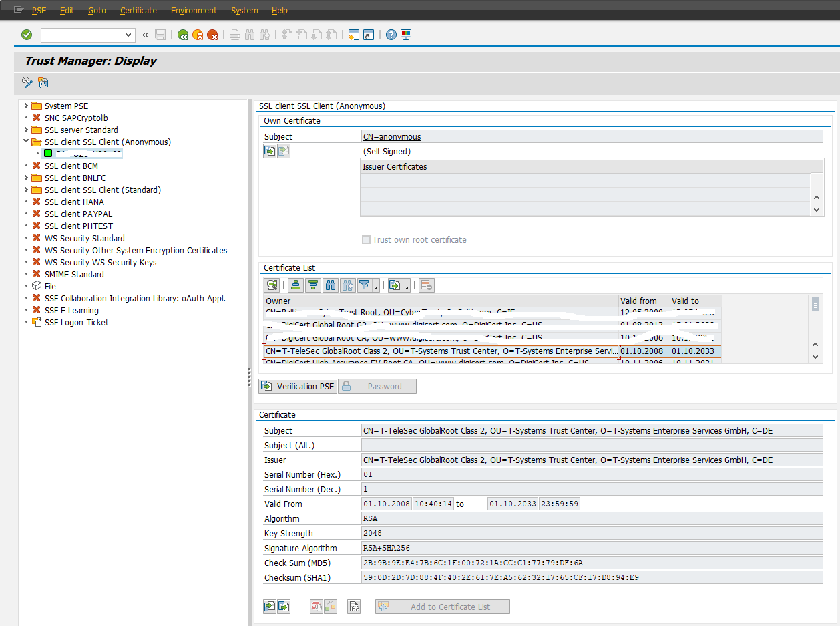Open the Help question mark icon
This screenshot has width=840, height=626.
pos(391,35)
